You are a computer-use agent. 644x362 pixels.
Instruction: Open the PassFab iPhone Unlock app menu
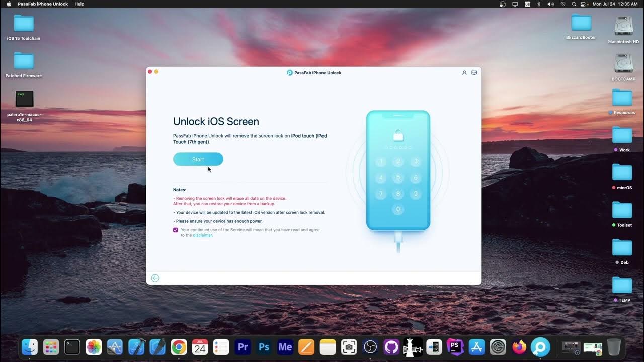click(43, 4)
